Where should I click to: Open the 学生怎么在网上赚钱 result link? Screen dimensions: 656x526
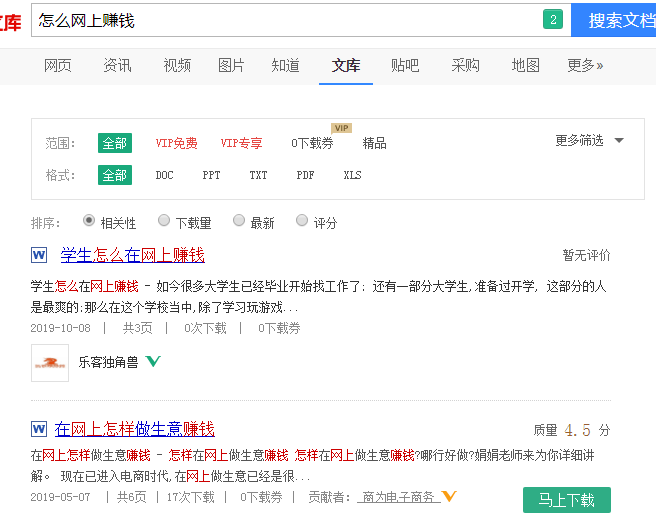click(133, 255)
